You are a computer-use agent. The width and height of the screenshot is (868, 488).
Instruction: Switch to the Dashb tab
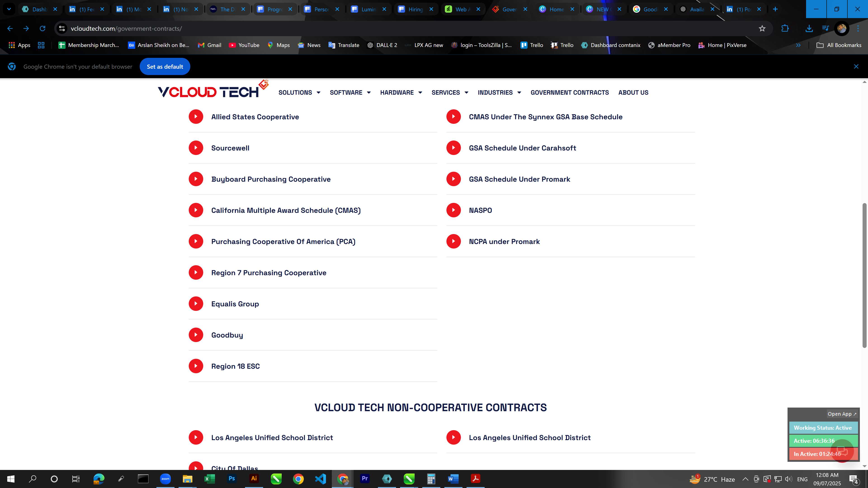[x=40, y=9]
